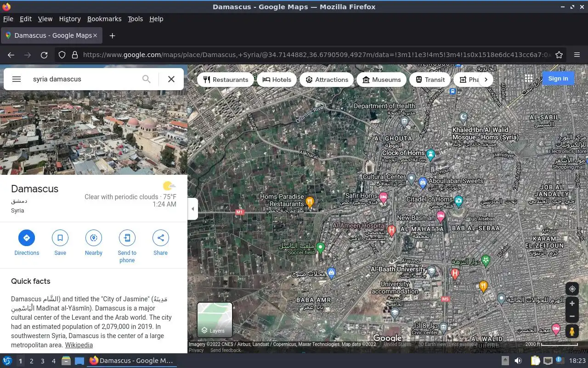Select the Attractions category chip
This screenshot has height=368, width=588.
(x=327, y=80)
